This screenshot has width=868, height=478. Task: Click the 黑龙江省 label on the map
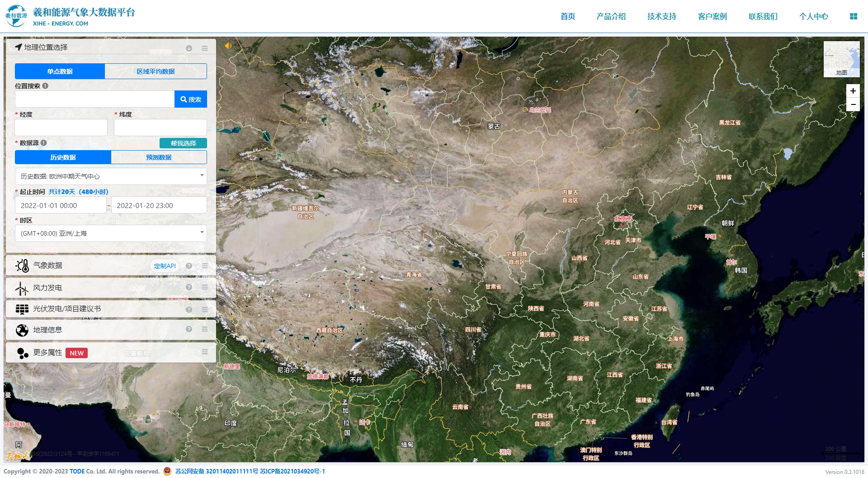pos(730,123)
